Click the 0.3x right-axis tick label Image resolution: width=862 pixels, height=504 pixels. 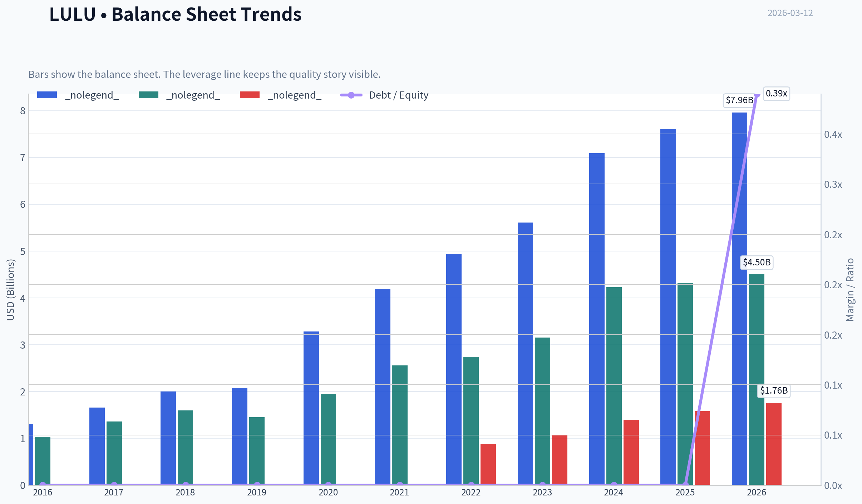click(x=833, y=184)
